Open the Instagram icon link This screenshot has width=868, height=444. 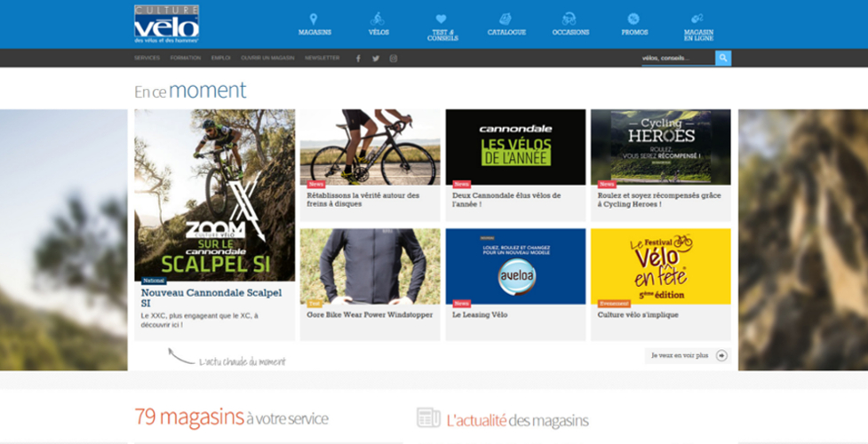point(394,59)
